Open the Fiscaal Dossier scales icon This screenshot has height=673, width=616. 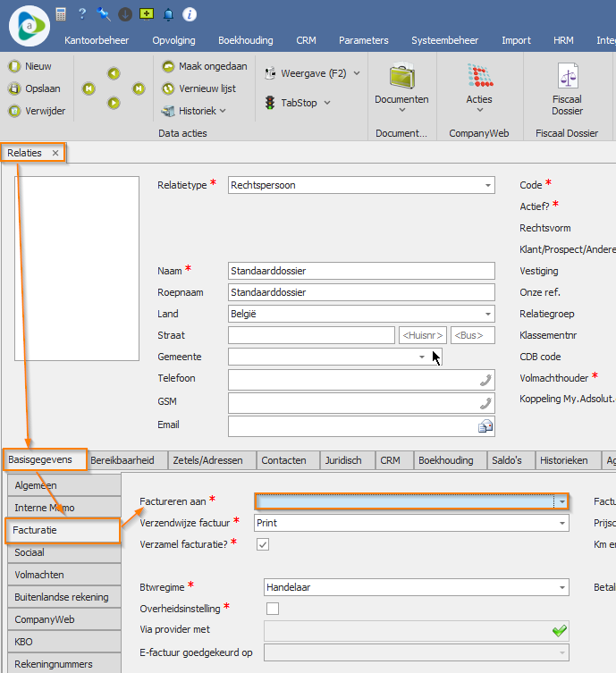(567, 77)
